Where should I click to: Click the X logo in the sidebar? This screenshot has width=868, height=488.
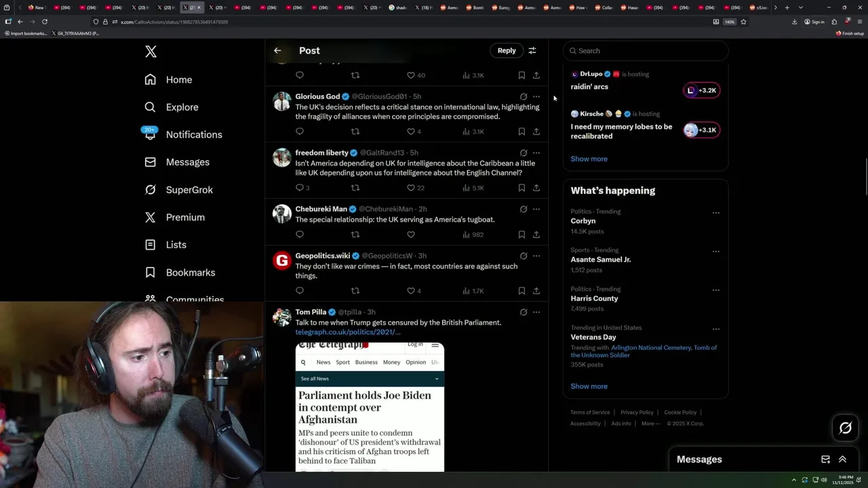click(151, 52)
